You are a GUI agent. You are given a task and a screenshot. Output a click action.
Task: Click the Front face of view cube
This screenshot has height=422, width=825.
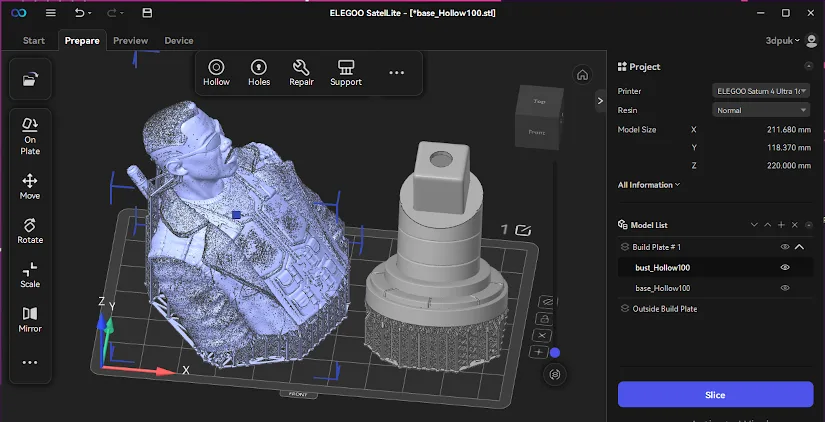pos(537,133)
